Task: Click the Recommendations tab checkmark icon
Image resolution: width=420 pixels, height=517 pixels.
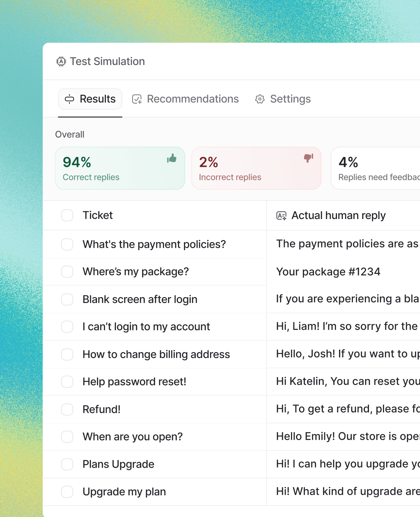Action: (x=137, y=99)
